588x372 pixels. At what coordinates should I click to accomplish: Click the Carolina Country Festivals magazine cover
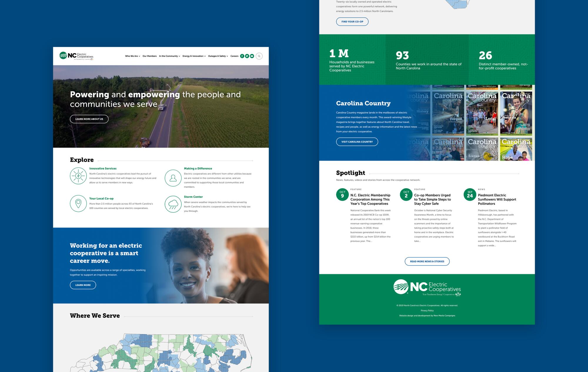tap(516, 113)
